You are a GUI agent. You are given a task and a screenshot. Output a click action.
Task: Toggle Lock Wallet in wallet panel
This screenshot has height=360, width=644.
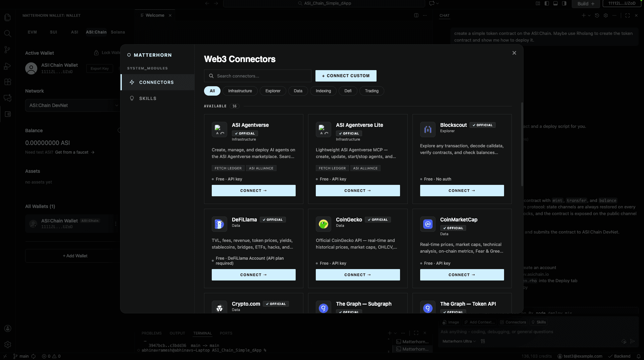point(107,53)
